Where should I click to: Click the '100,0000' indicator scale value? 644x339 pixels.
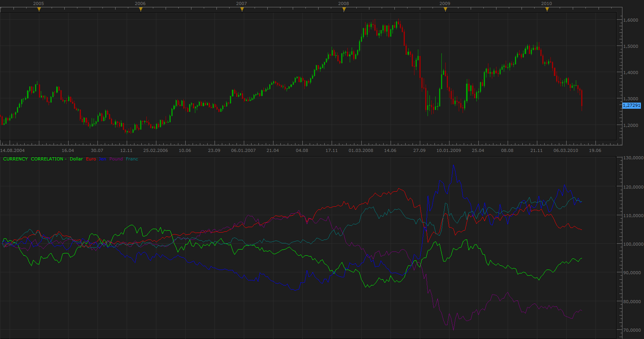[x=633, y=244]
